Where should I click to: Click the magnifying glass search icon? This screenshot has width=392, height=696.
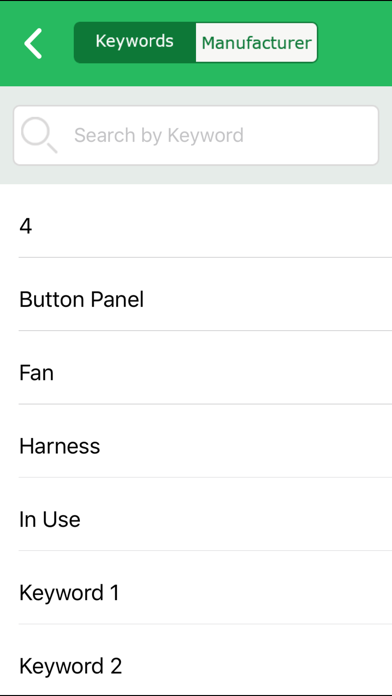39,135
